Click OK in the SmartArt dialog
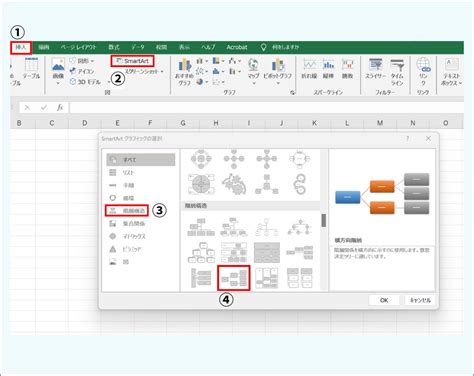 coord(384,300)
